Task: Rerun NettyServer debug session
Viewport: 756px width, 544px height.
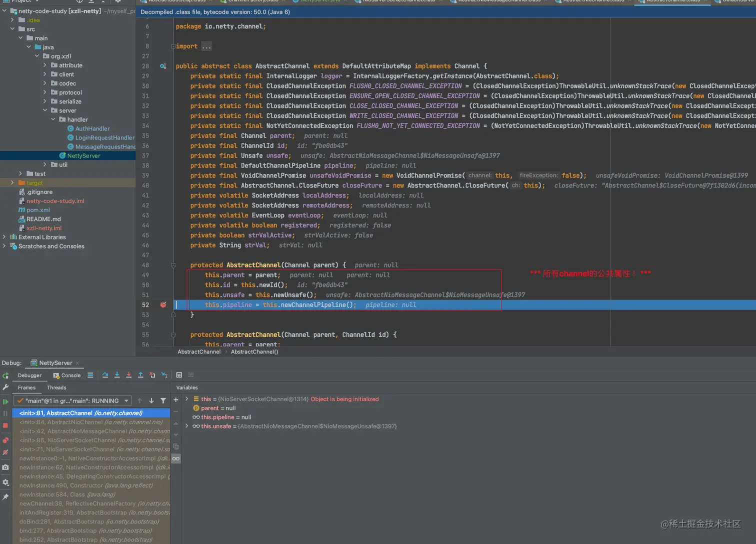Action: (x=5, y=375)
